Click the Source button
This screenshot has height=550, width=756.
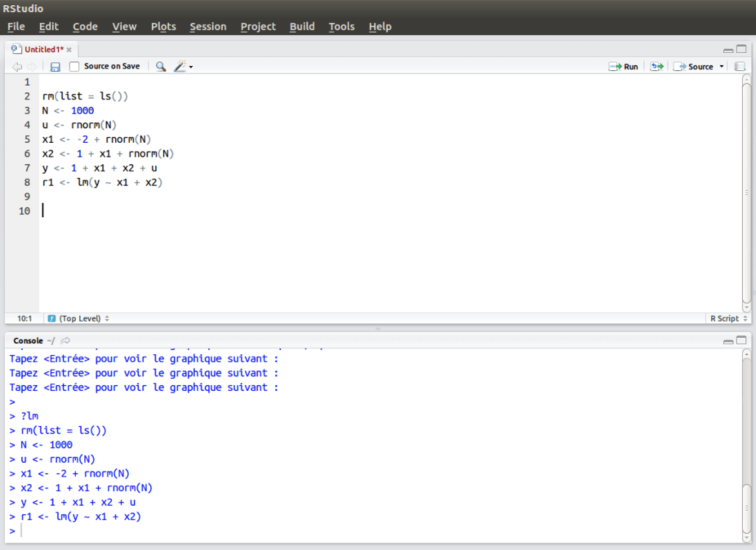coord(694,67)
